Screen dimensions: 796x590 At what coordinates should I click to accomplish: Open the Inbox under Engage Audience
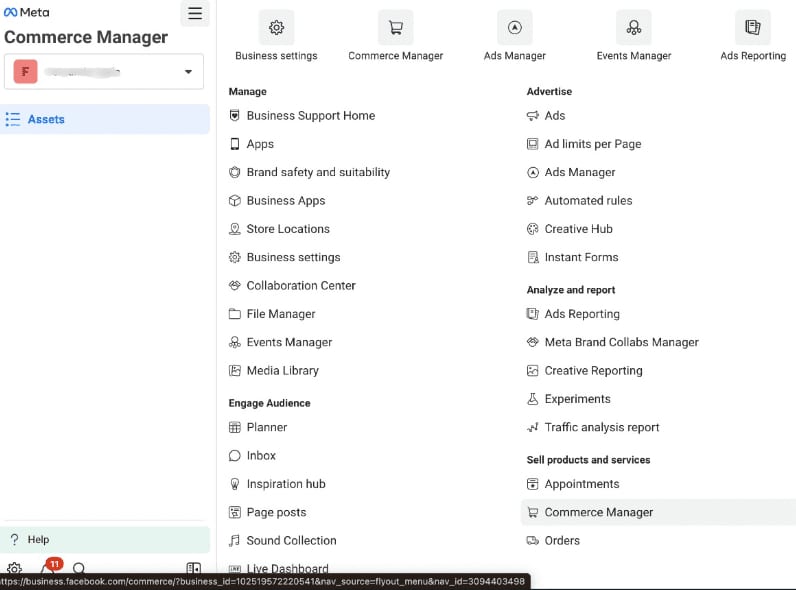[261, 456]
